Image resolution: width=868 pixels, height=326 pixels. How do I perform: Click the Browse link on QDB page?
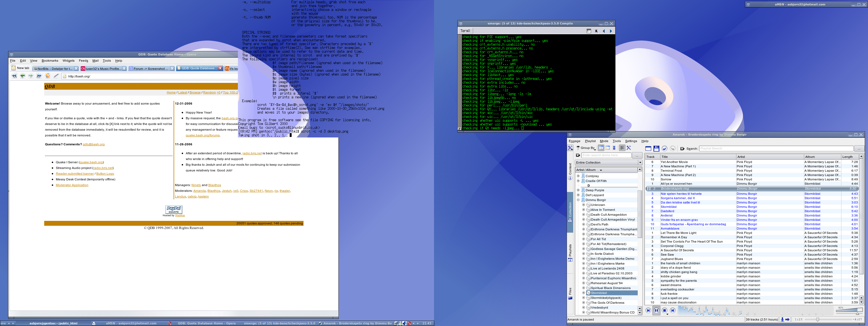click(195, 92)
